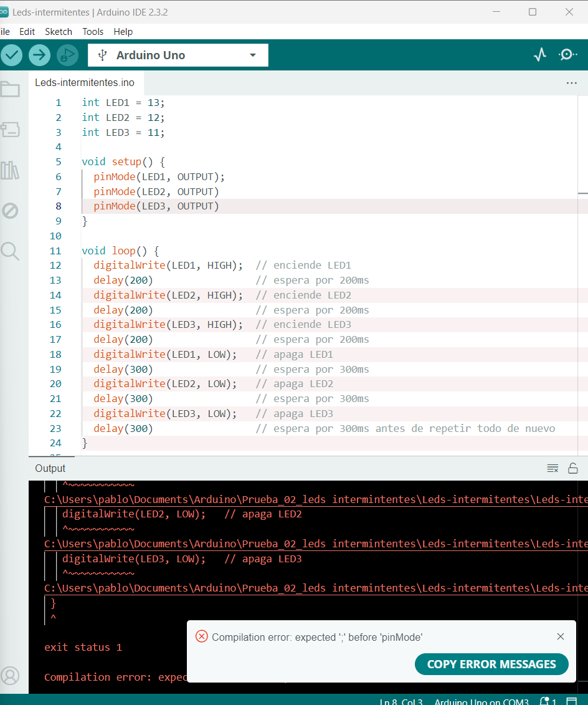588x705 pixels.
Task: Open the Edit menu
Action: (x=27, y=31)
